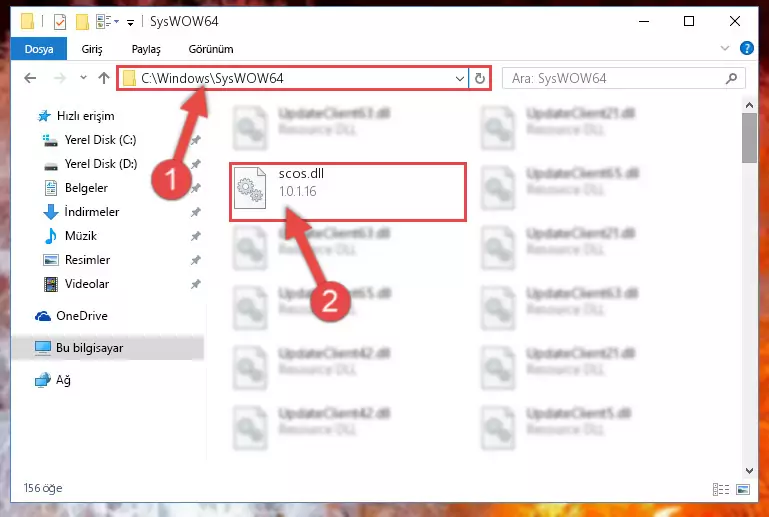
Task: Click the Properties quick access icon
Action: (x=60, y=22)
